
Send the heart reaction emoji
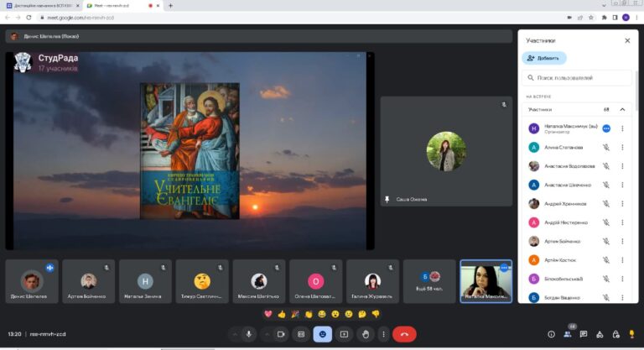point(268,314)
